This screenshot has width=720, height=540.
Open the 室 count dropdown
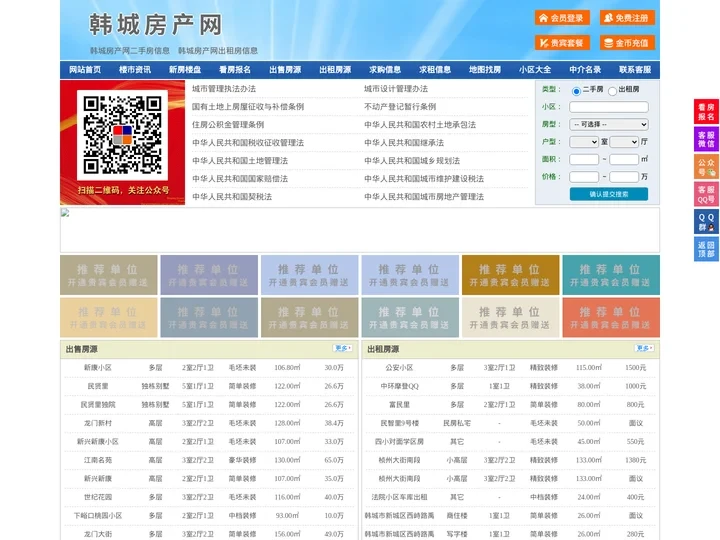click(584, 142)
